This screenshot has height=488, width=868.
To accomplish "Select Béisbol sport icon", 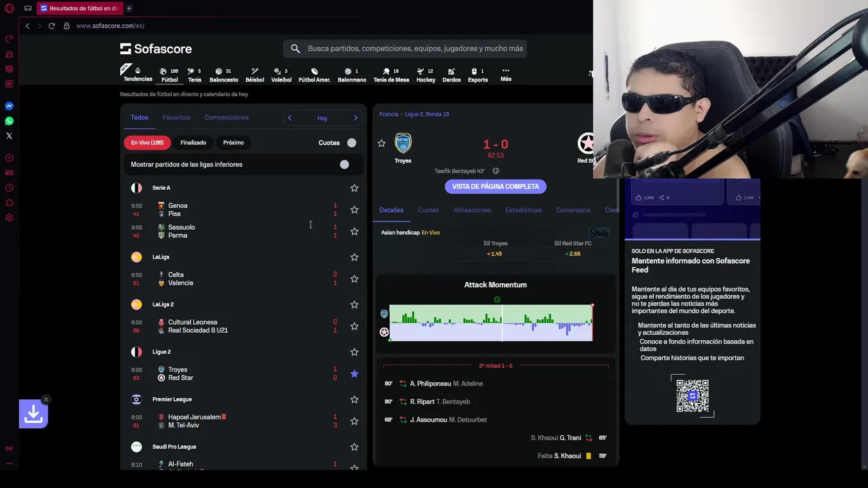I will tap(254, 75).
